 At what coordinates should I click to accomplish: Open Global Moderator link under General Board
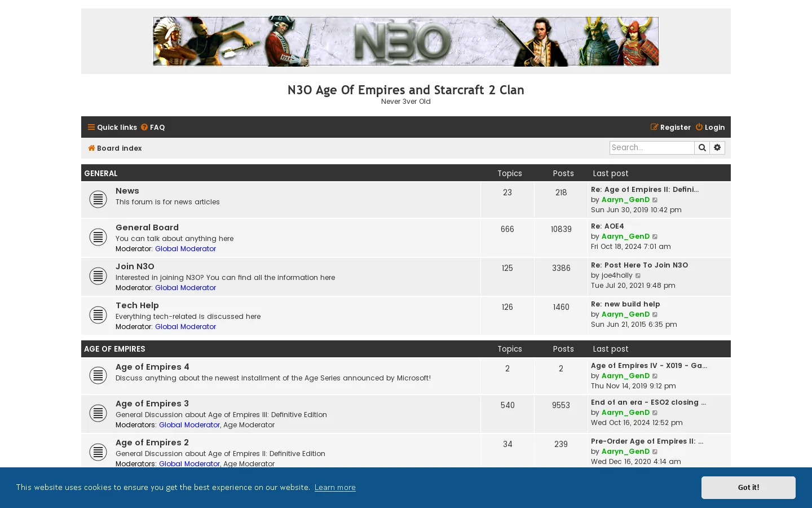click(x=186, y=249)
